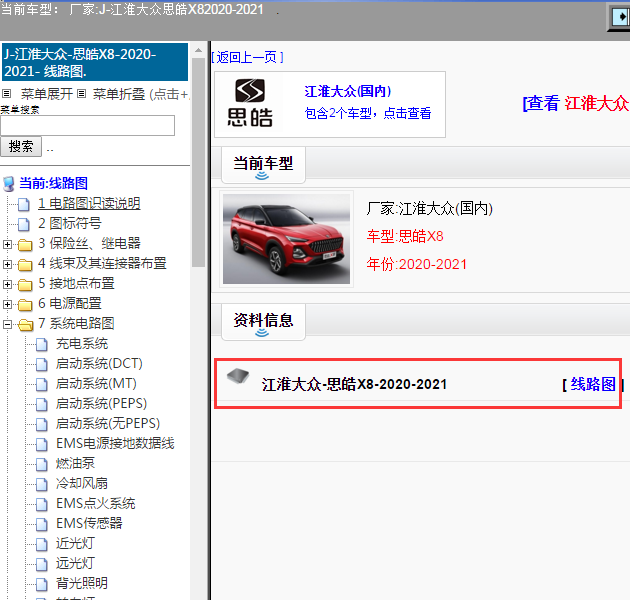
Task: Select 启动系统(DCT) diagram
Action: tap(99, 364)
